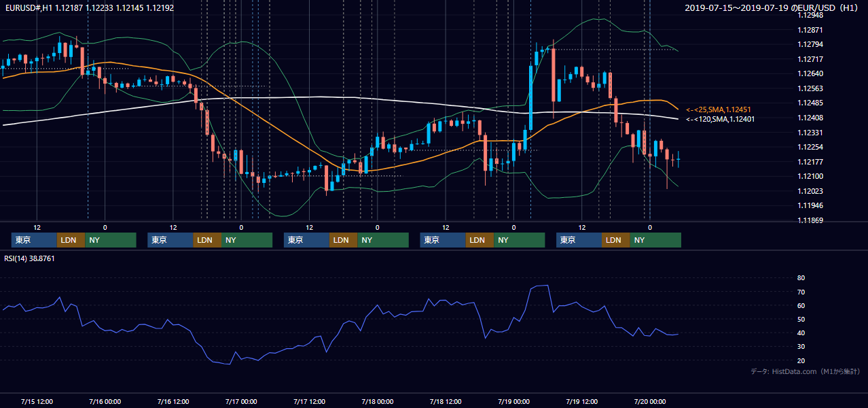868x408 pixels.
Task: Click price axis value 1.12100
Action: tap(810, 176)
